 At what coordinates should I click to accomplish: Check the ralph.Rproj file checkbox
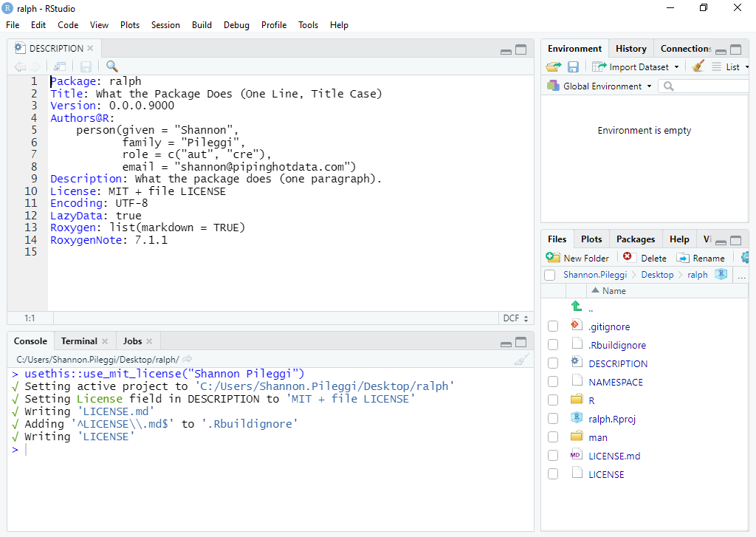click(553, 419)
